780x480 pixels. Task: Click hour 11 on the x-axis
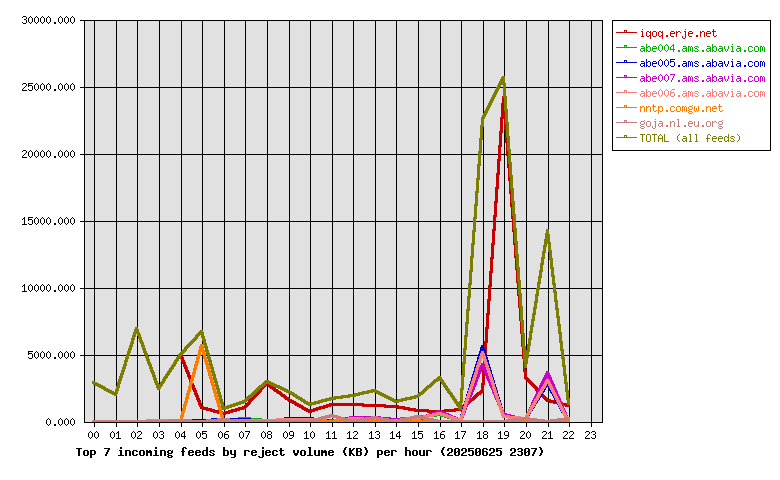click(331, 435)
